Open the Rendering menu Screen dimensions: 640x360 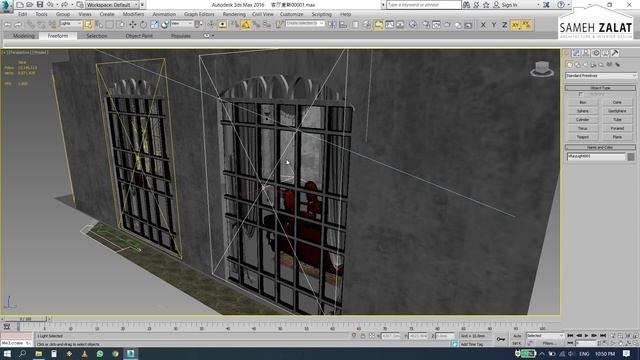click(x=234, y=14)
